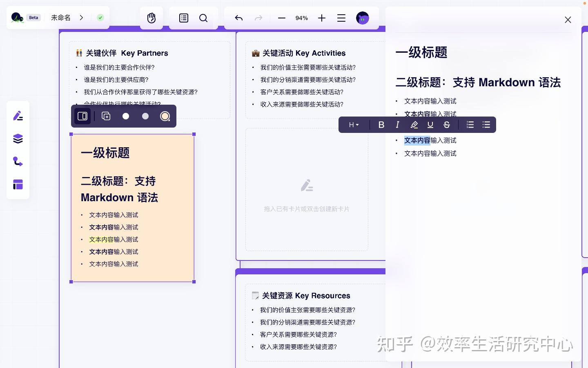Select the pencil note tool in left sidebar
Screen dimensions: 588x368
pyautogui.click(x=18, y=116)
